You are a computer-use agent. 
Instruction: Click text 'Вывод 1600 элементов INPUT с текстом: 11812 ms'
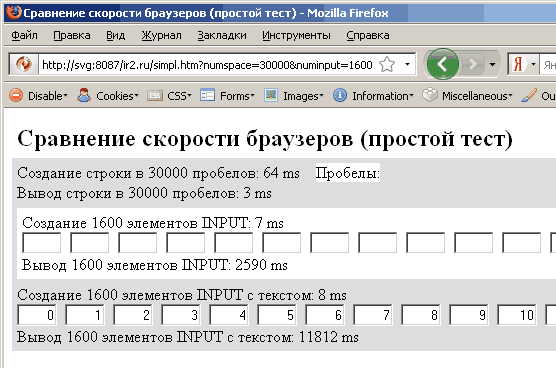click(188, 337)
